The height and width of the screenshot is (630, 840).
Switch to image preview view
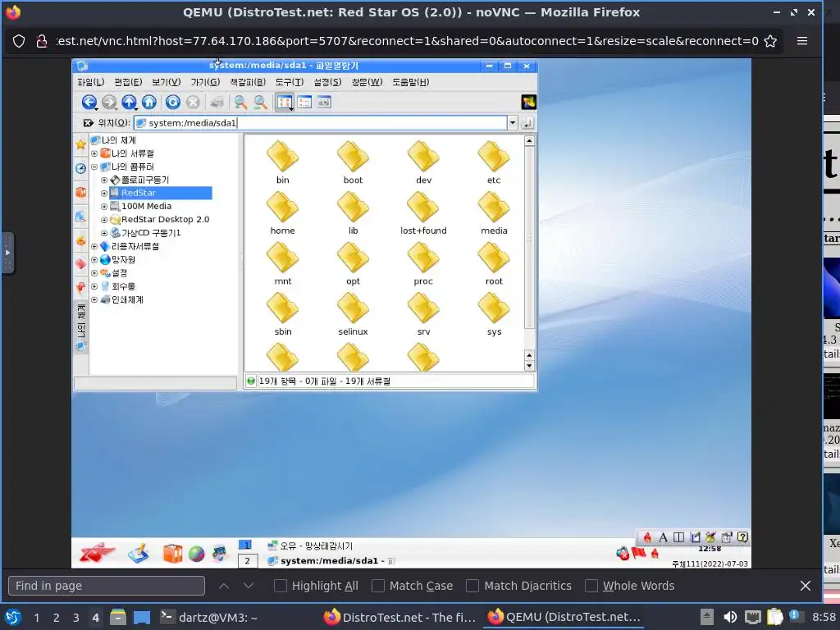(324, 103)
